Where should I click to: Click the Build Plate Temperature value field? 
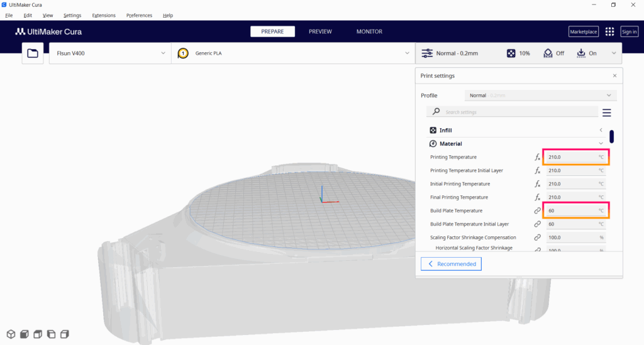pos(576,211)
